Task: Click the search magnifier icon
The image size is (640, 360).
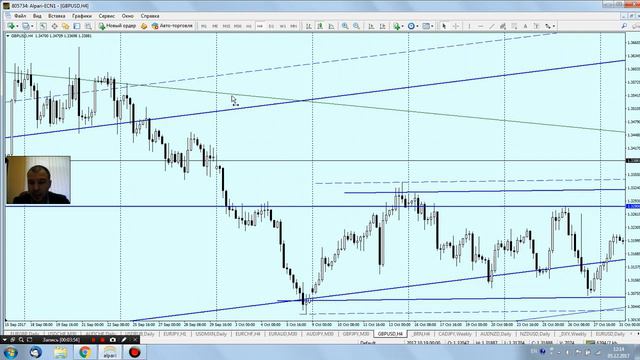Action: pyautogui.click(x=624, y=26)
